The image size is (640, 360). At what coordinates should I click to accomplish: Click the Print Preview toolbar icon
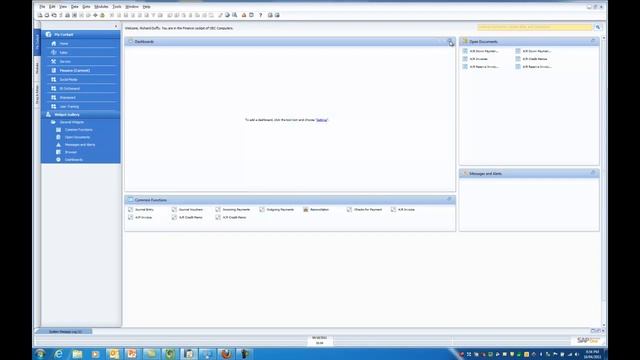(40, 15)
